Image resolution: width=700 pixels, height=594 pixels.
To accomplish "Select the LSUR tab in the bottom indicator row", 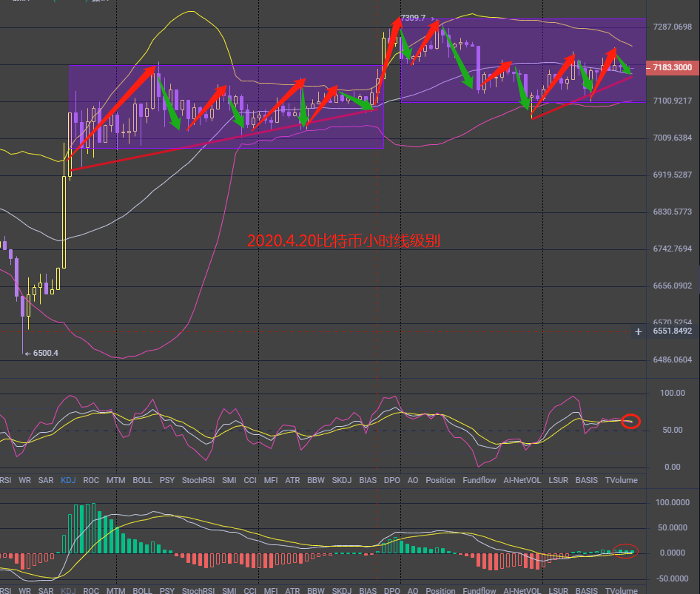I will tap(559, 590).
